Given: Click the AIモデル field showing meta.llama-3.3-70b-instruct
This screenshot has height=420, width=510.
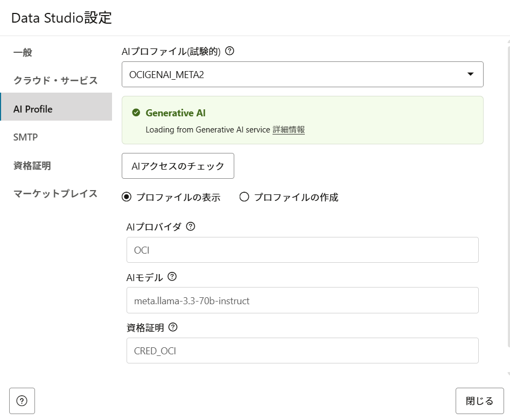Looking at the screenshot, I should click(303, 300).
